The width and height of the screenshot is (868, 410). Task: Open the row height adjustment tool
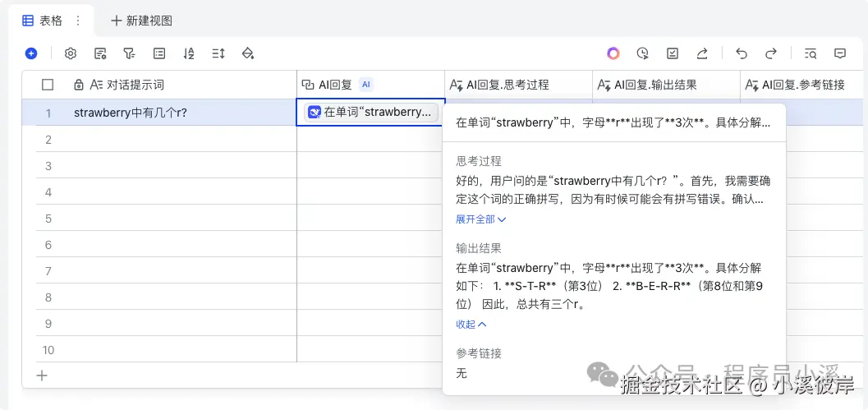[218, 53]
